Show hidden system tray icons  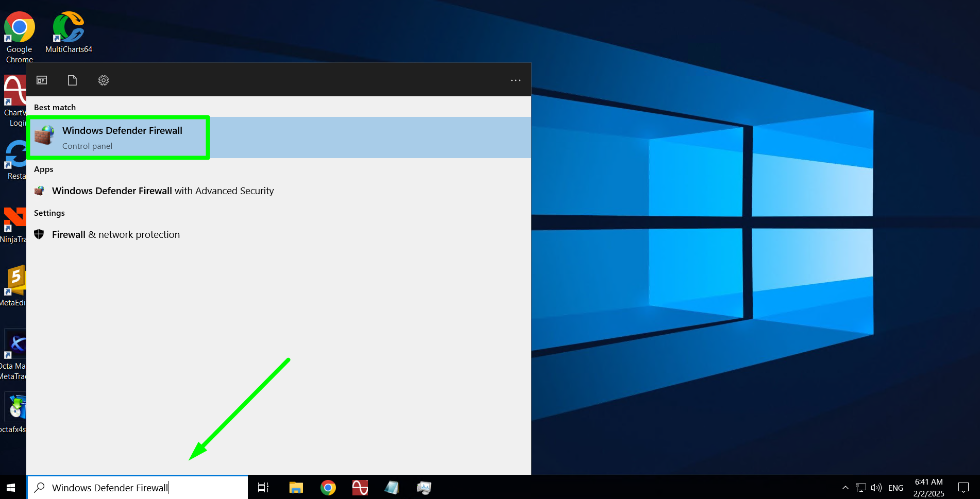tap(845, 487)
